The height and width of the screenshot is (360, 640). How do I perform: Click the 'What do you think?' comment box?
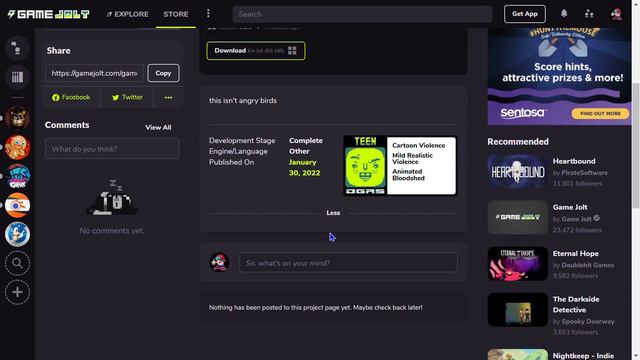(112, 149)
